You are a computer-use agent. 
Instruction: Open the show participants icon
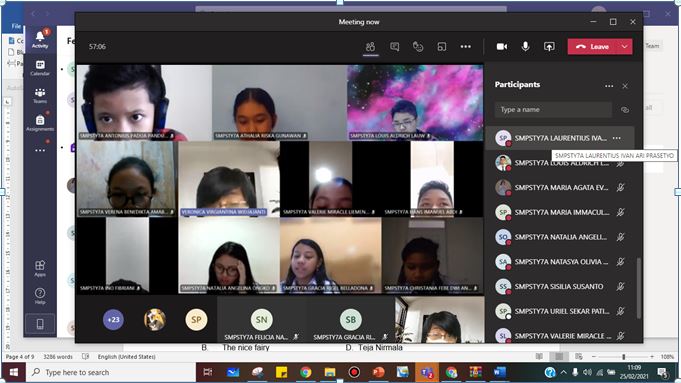370,46
